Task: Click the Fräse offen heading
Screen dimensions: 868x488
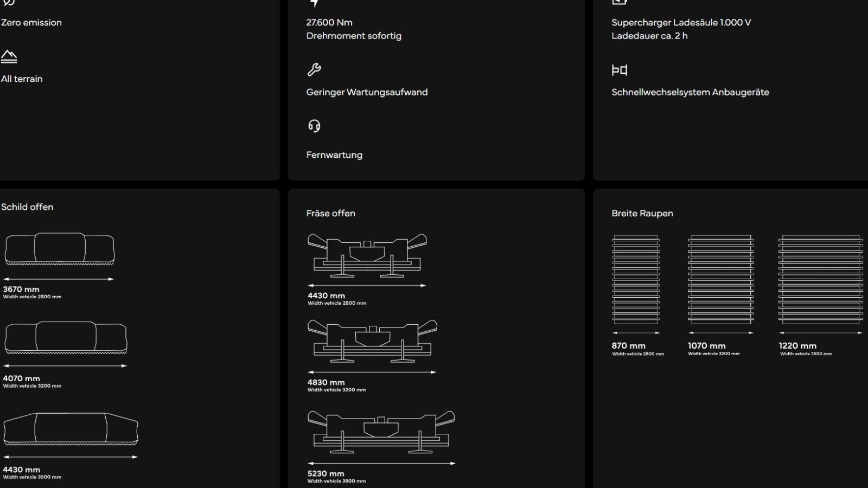Action: coord(330,214)
